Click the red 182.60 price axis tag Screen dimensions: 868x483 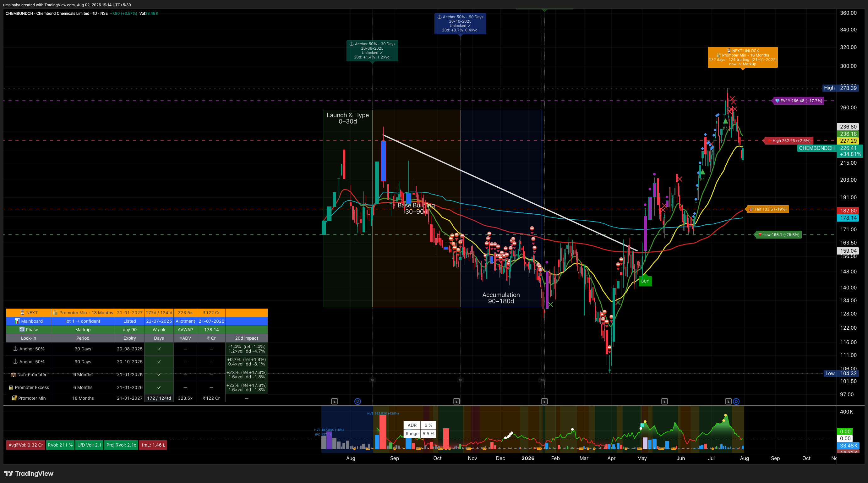pos(848,211)
